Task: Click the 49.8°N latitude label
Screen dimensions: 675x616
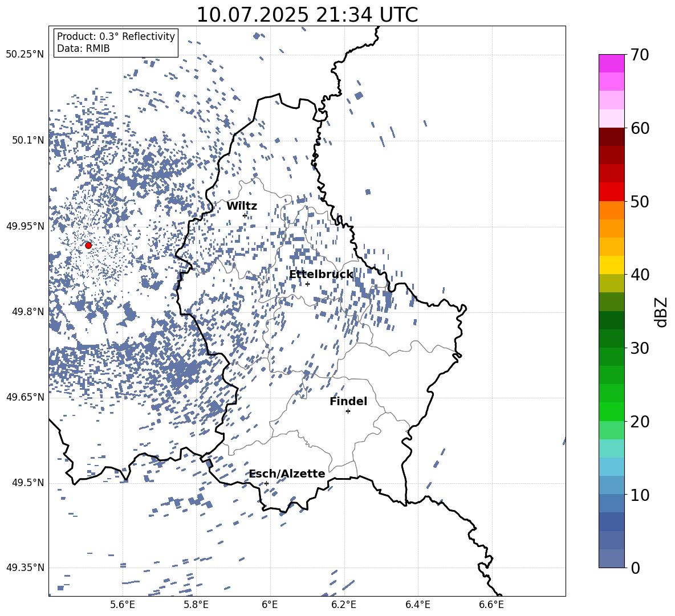Action: click(x=28, y=312)
